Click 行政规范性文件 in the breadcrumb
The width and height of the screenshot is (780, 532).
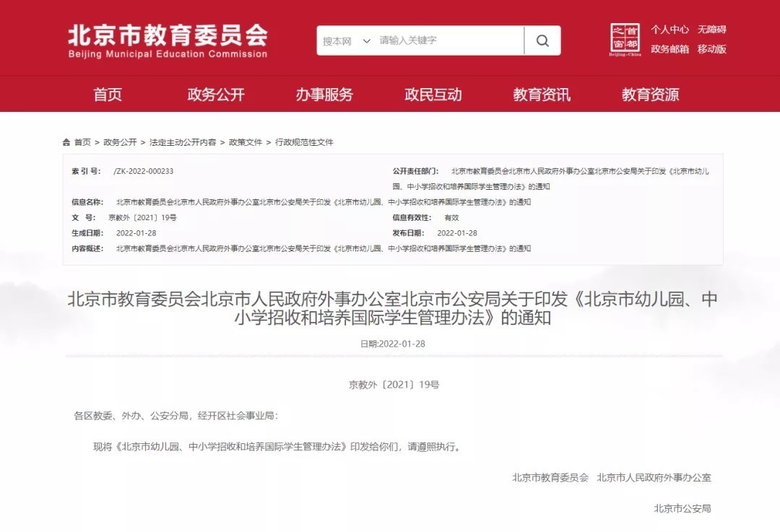(x=304, y=142)
